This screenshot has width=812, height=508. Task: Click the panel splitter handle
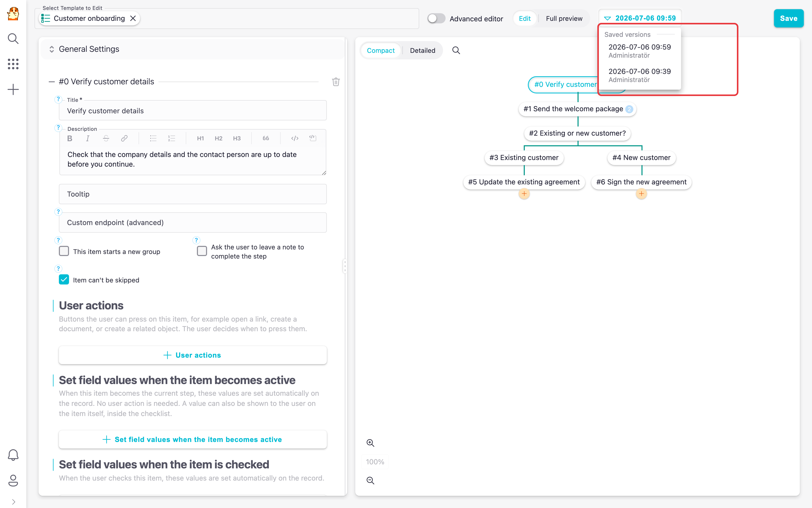point(345,266)
